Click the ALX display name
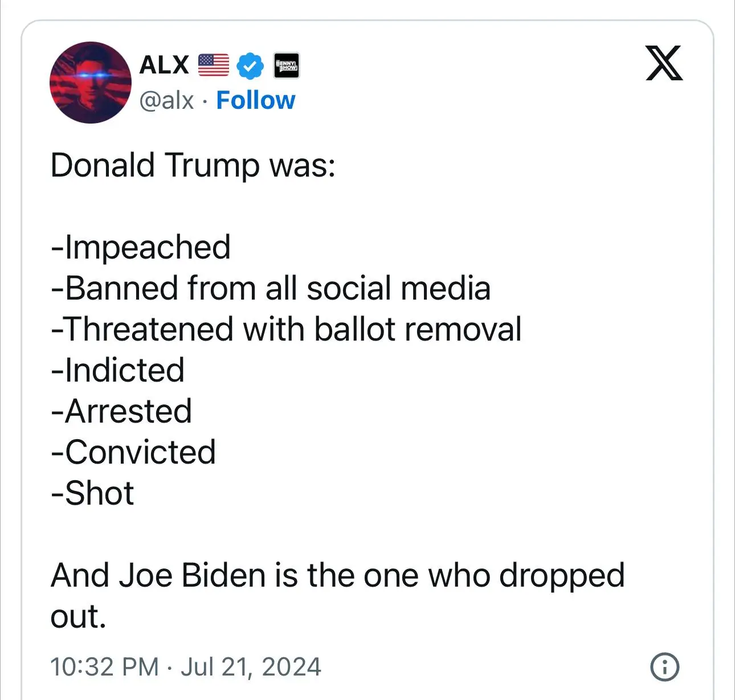The image size is (735, 700). [164, 65]
